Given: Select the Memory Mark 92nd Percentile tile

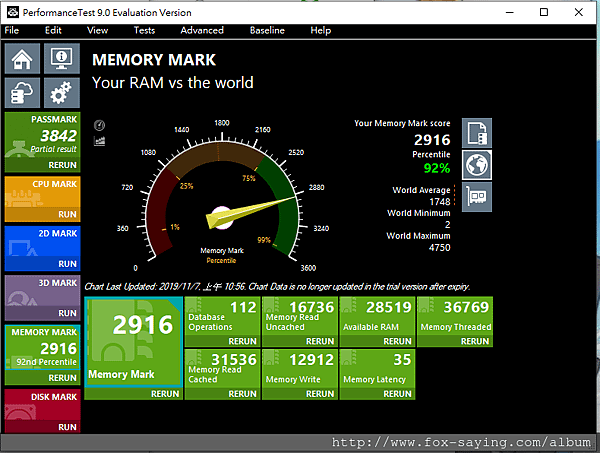Looking at the screenshot, I should click(42, 347).
